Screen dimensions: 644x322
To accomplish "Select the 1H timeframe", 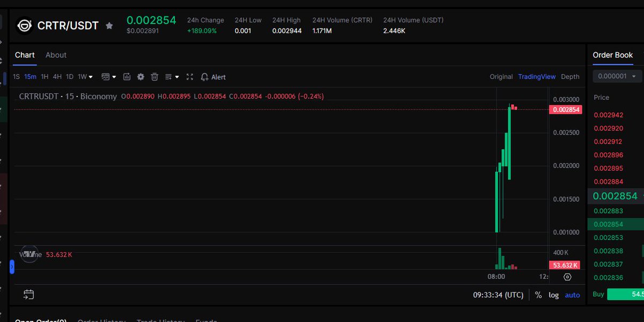I will [x=45, y=77].
